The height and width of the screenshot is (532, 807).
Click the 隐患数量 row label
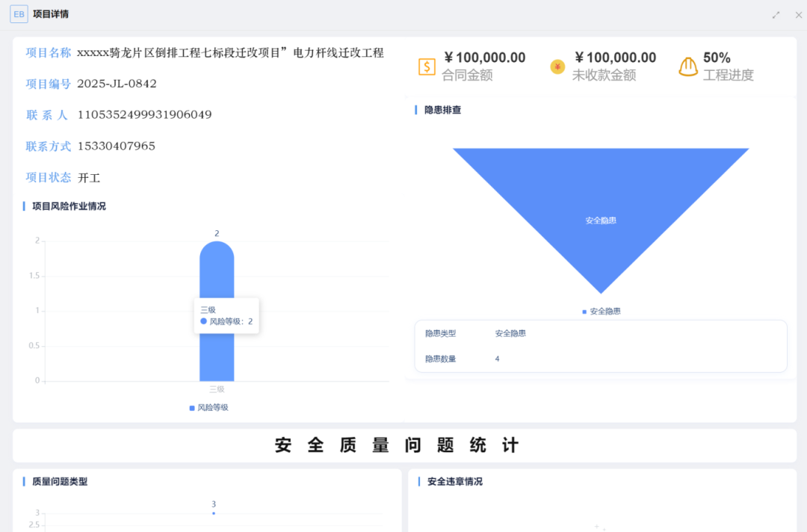(x=441, y=359)
